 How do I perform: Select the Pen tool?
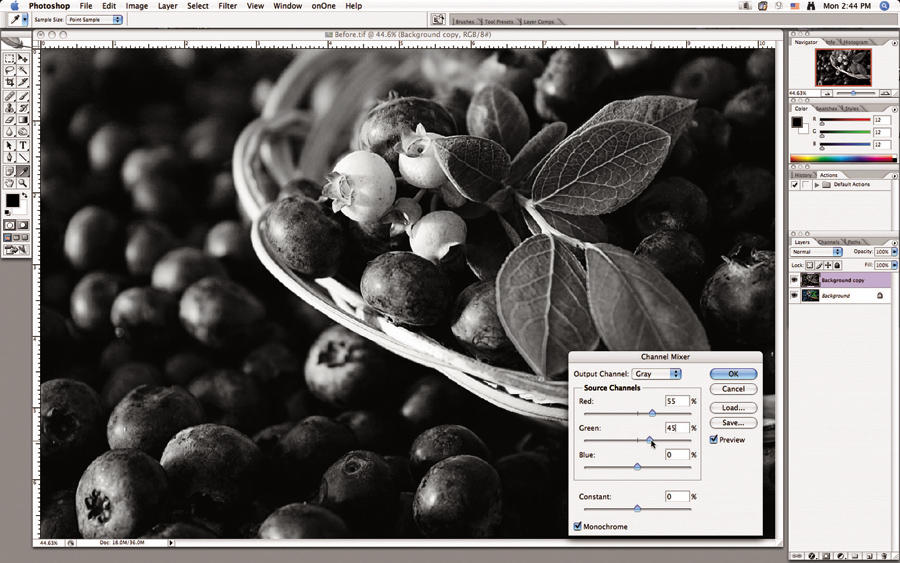click(x=10, y=157)
